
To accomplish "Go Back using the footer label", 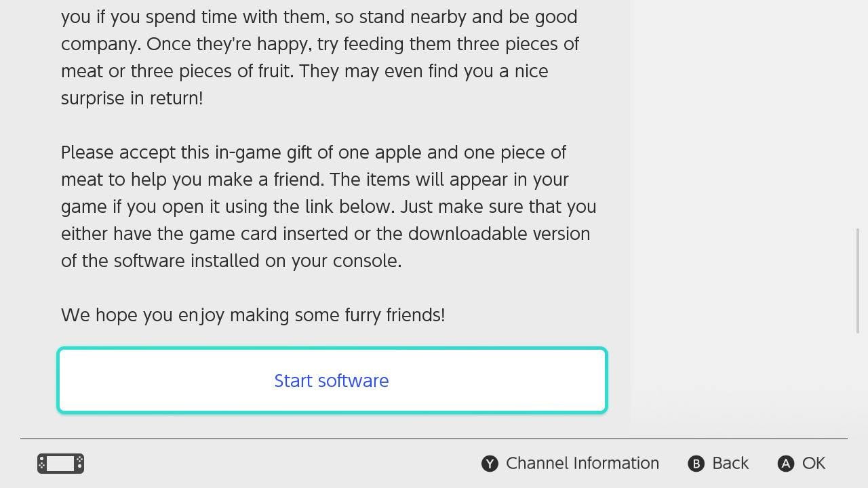I will 730,463.
